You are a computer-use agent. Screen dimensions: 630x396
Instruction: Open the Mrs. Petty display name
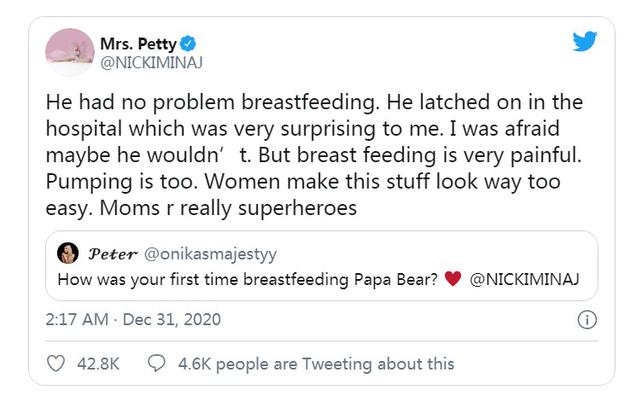138,43
